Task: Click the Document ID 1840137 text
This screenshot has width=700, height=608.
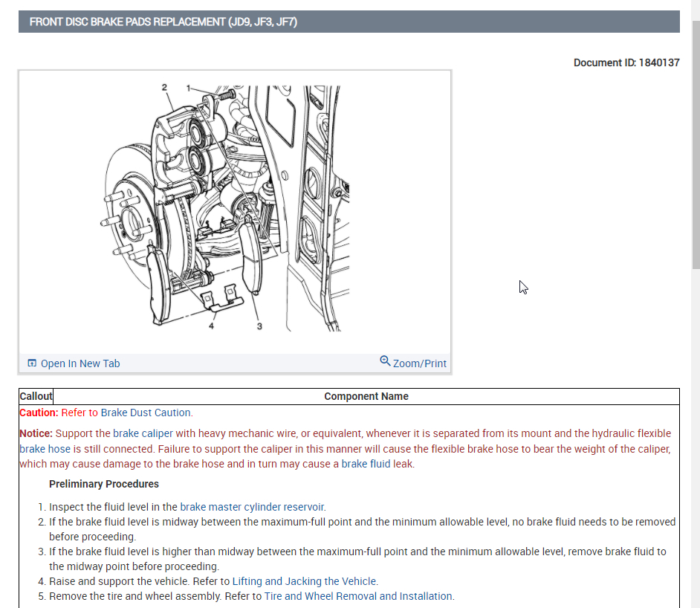Action: [626, 62]
